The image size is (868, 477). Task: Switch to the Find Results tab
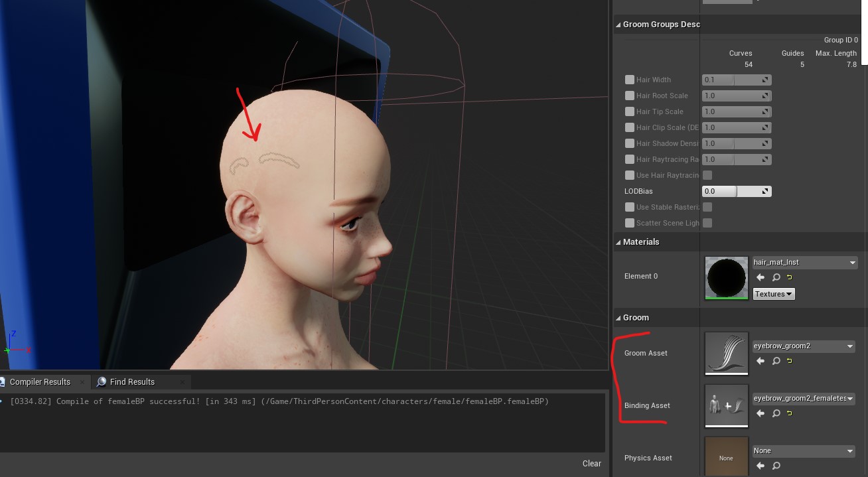tap(132, 382)
